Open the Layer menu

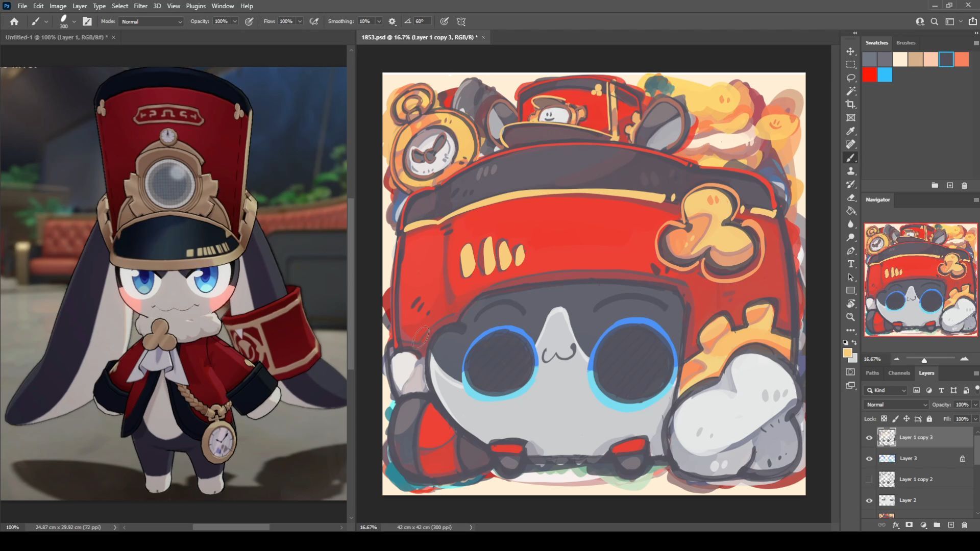coord(79,6)
